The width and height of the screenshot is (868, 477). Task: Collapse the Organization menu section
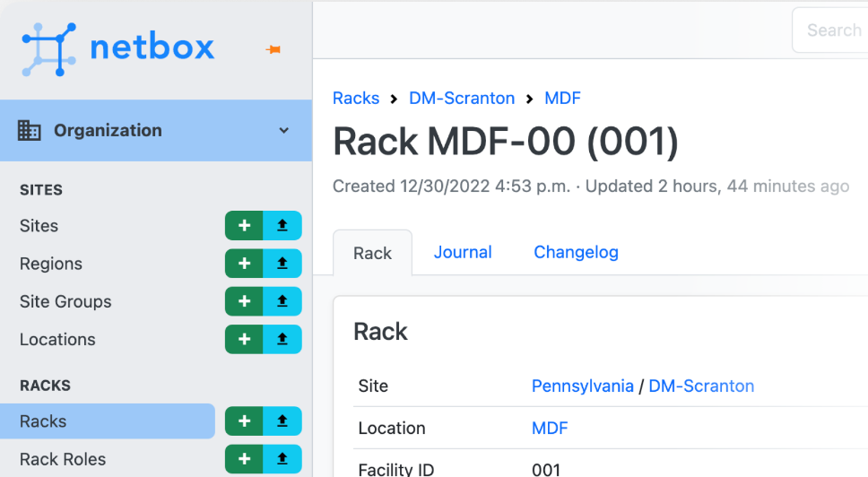[x=156, y=131]
